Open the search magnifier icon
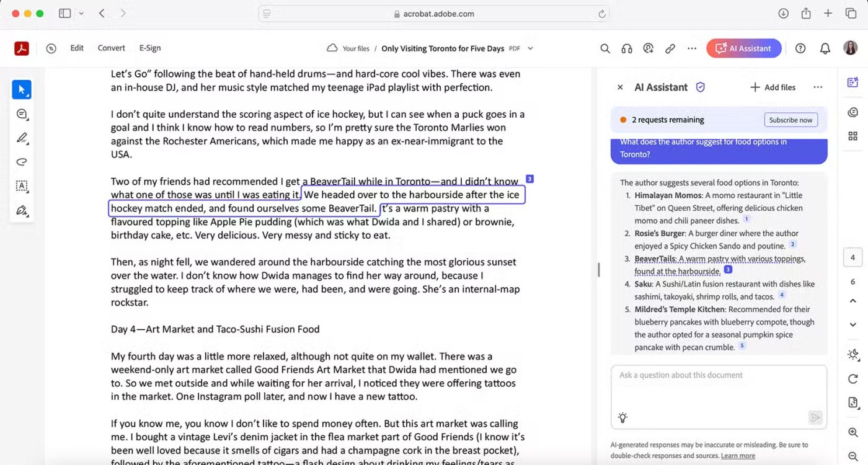868x465 pixels. [x=605, y=48]
